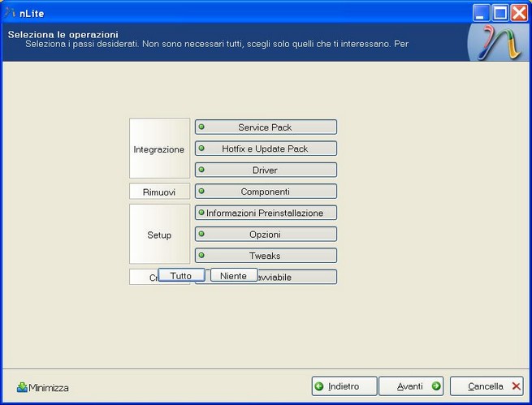This screenshot has width=532, height=405.
Task: Click the Cancella red X button
Action: coord(486,386)
